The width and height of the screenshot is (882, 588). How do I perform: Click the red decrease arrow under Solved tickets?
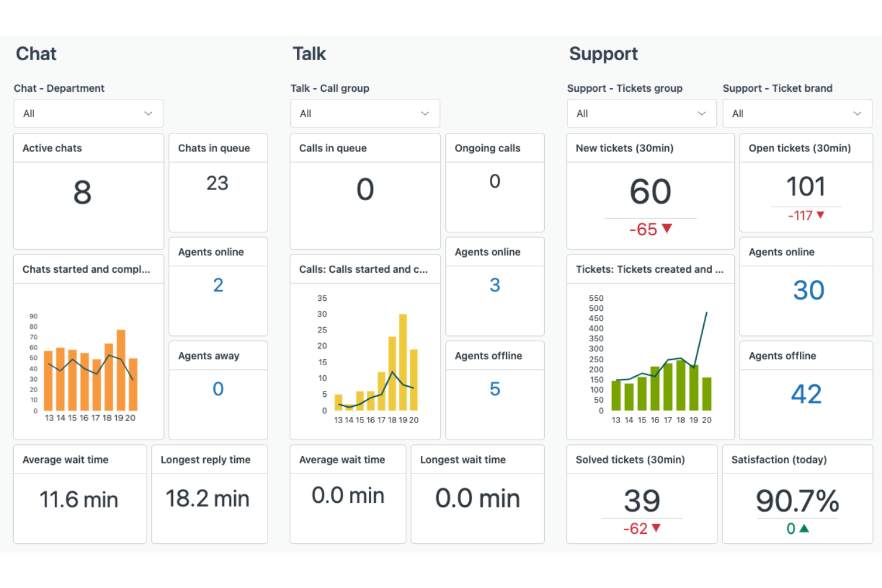pyautogui.click(x=656, y=528)
